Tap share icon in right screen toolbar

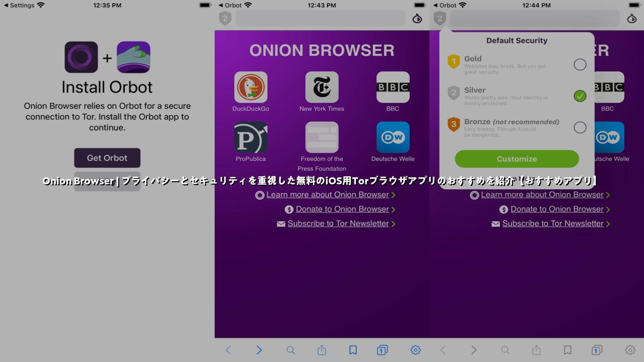(536, 350)
